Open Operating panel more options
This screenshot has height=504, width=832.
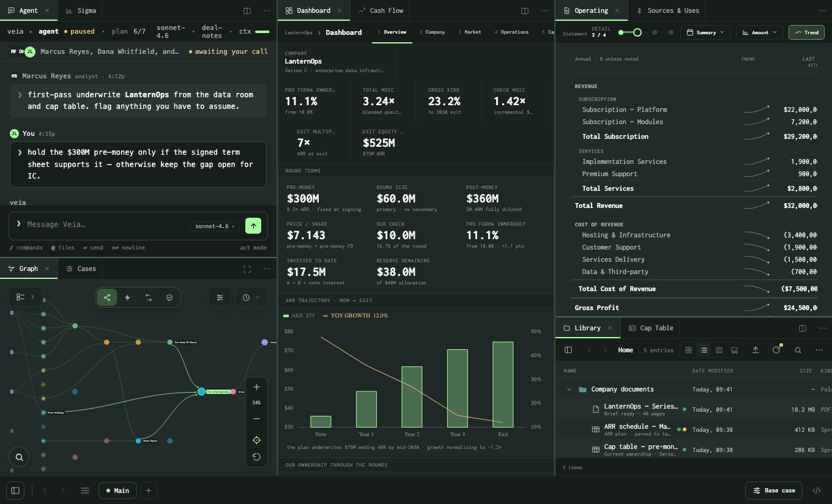[822, 10]
